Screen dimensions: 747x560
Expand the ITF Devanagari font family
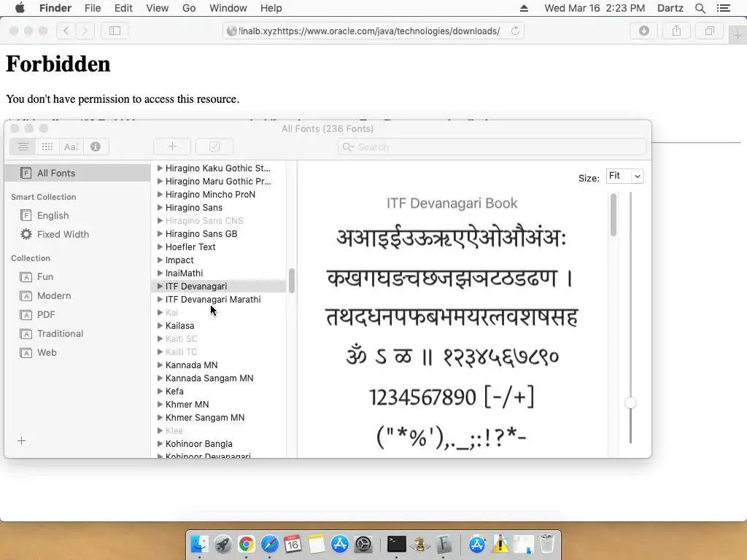160,286
